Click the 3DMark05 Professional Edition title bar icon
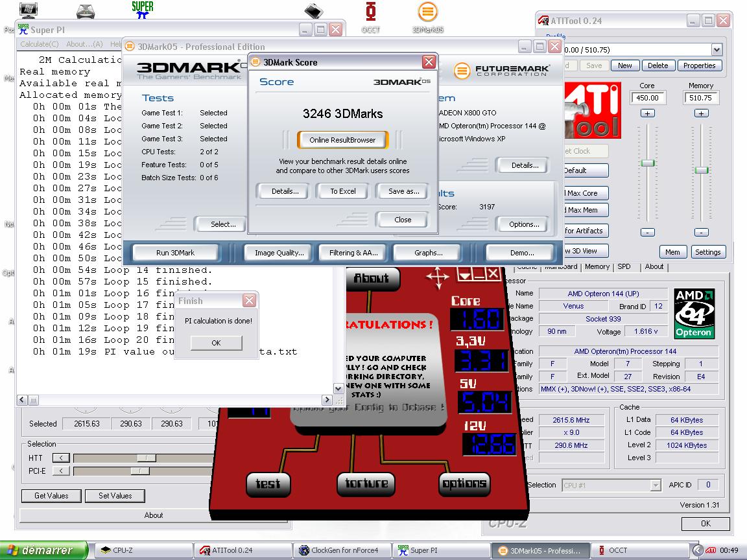Viewport: 747px width, 560px height. pyautogui.click(x=130, y=47)
